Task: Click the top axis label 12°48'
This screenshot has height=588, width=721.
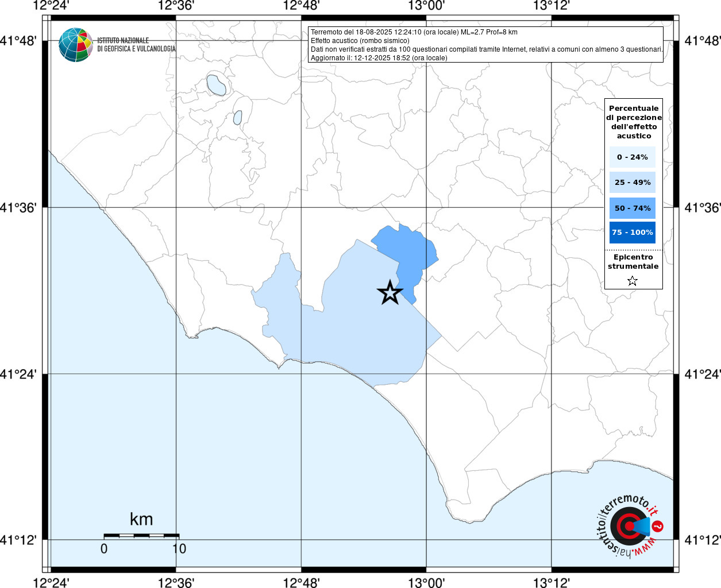Action: coord(301,6)
